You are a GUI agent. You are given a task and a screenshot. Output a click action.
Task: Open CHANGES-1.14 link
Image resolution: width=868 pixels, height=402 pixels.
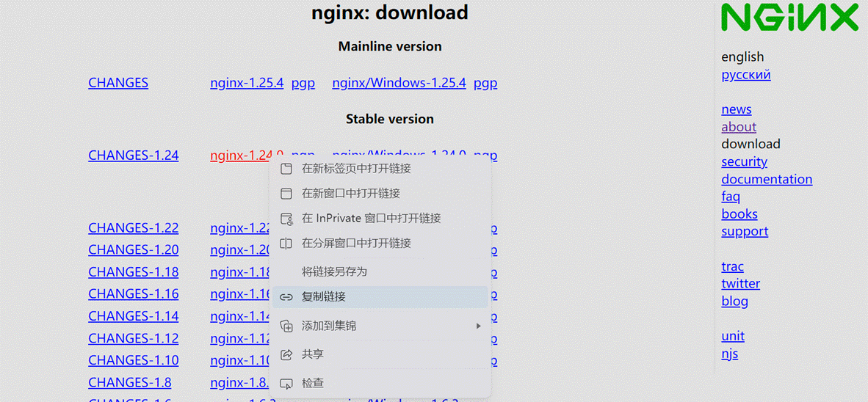point(134,316)
